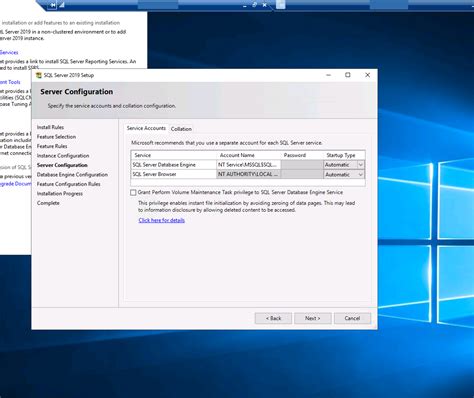Select the Installation Progress step in the sidebar

[x=60, y=194]
